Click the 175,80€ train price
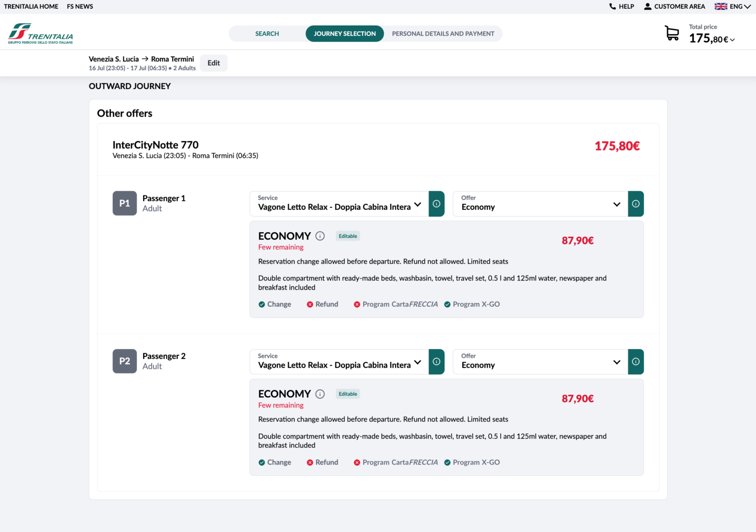Image resolution: width=756 pixels, height=532 pixels. 617,146
